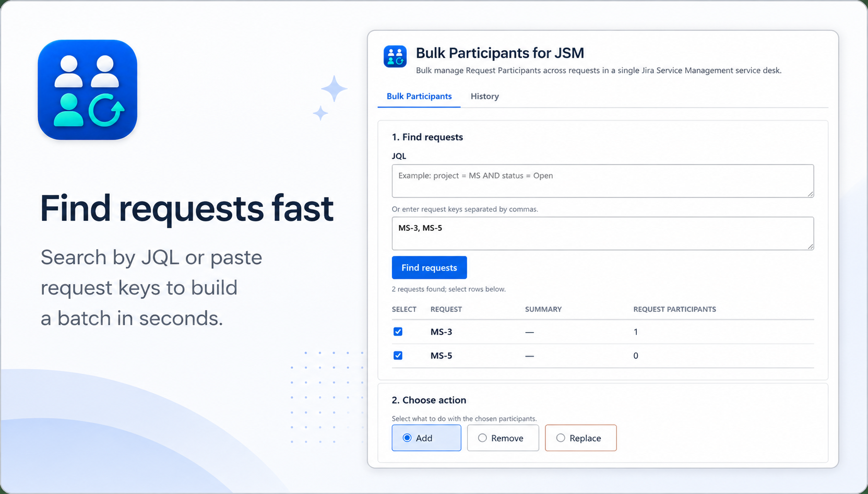Screen dimensions: 868x494
Task: Click the resize grip of the request keys textarea
Action: (x=810, y=246)
